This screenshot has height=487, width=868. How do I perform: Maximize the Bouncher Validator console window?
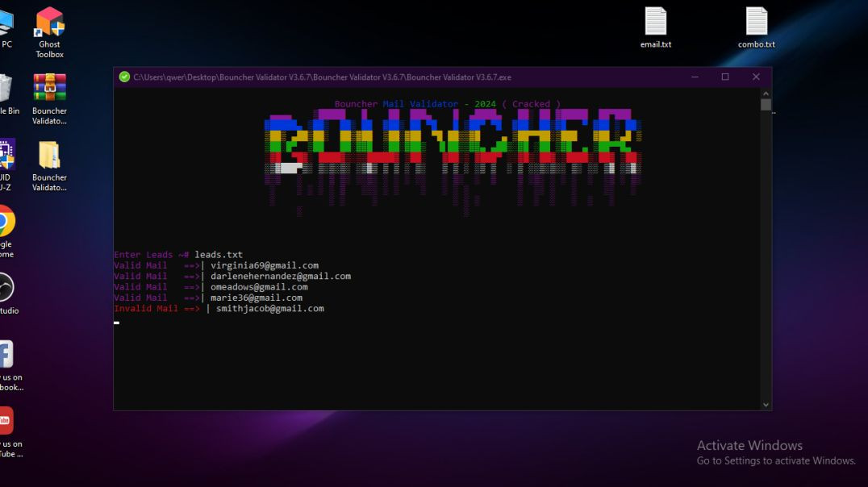pos(725,77)
